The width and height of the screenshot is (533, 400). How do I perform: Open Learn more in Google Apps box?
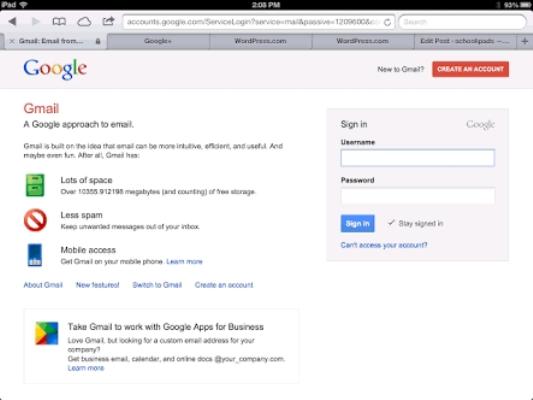click(x=86, y=368)
